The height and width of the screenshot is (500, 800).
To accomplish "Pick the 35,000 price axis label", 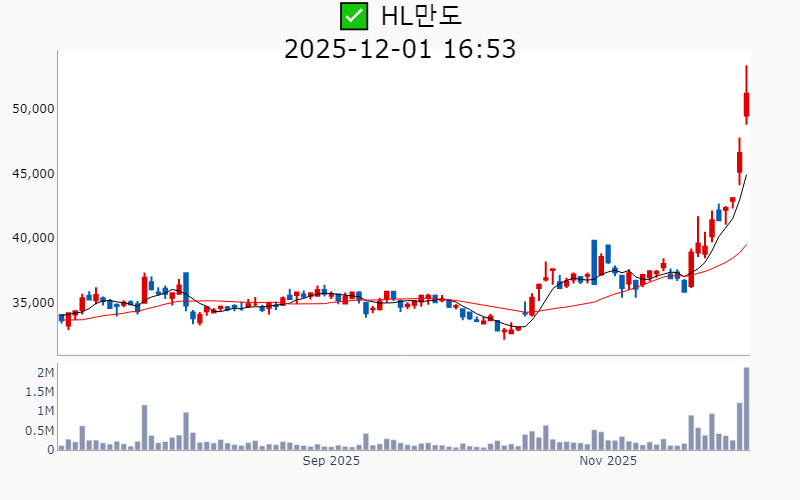I will 31,303.
